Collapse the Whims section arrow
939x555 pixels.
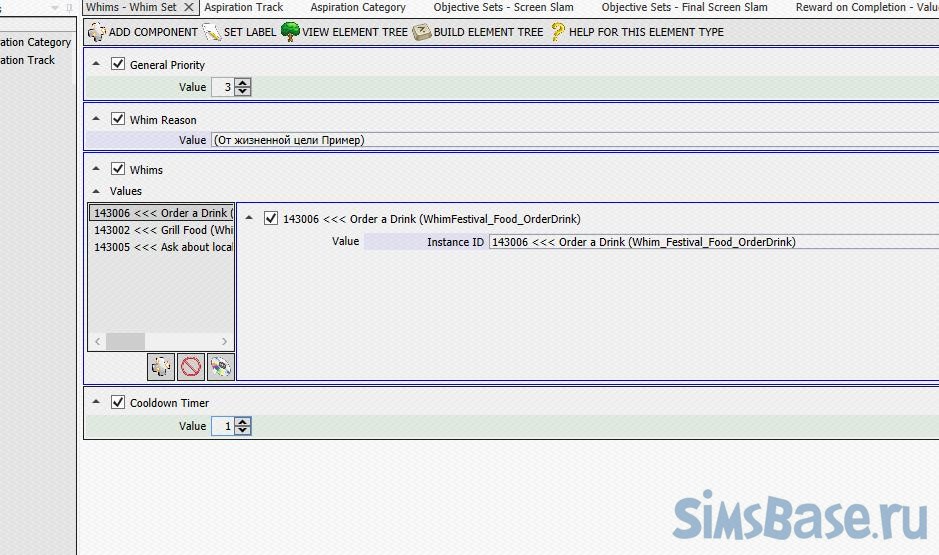[x=96, y=170]
